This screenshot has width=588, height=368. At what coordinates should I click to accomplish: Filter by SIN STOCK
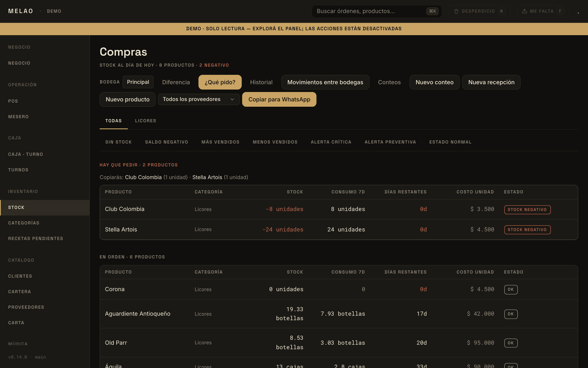point(118,142)
